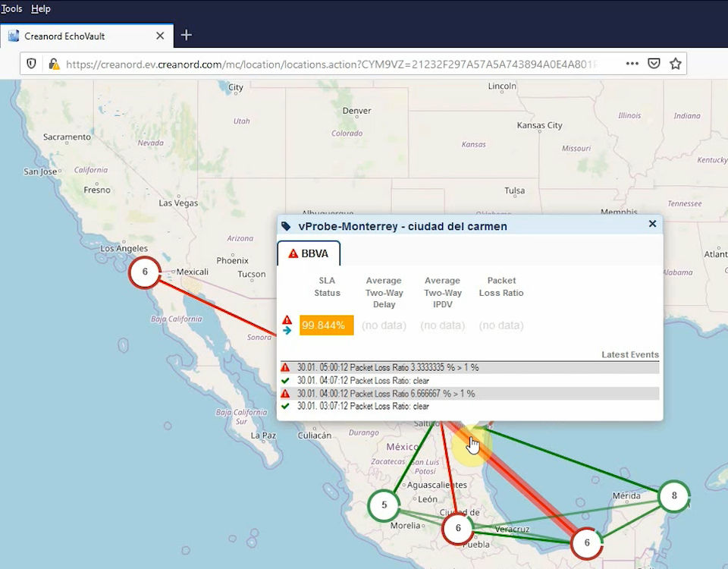Viewport: 728px width, 569px height.
Task: Close the Creanord EchoVault tab
Action: point(160,36)
